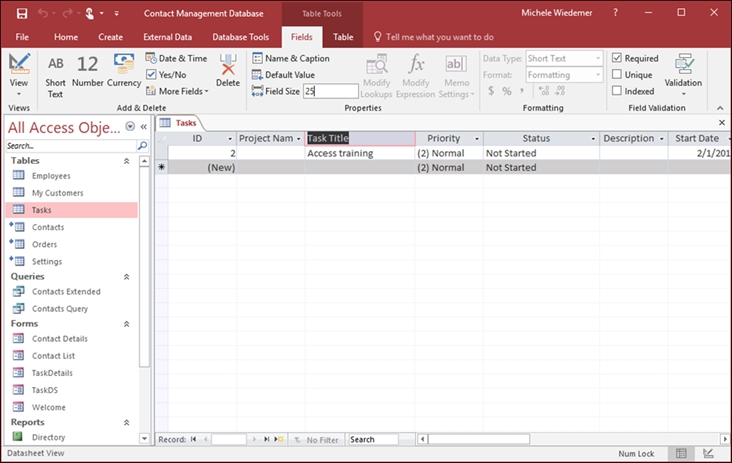Viewport: 732px width, 463px height.
Task: Open the Employees table
Action: 51,176
